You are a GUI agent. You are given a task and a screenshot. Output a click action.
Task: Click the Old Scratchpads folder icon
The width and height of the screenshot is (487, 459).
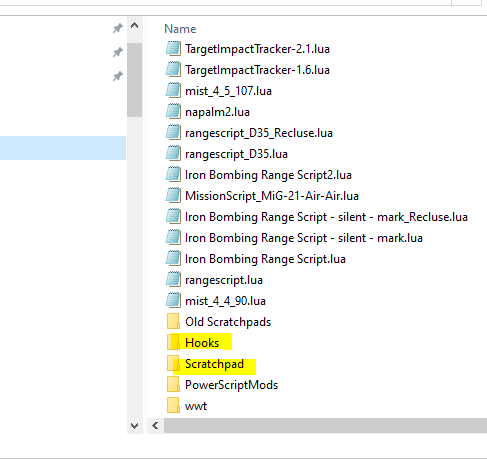coord(173,322)
